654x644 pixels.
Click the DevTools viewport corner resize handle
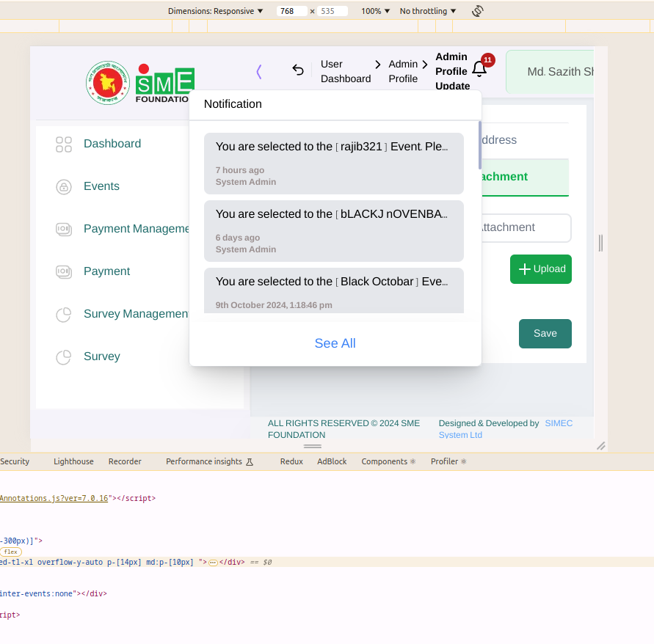click(600, 446)
